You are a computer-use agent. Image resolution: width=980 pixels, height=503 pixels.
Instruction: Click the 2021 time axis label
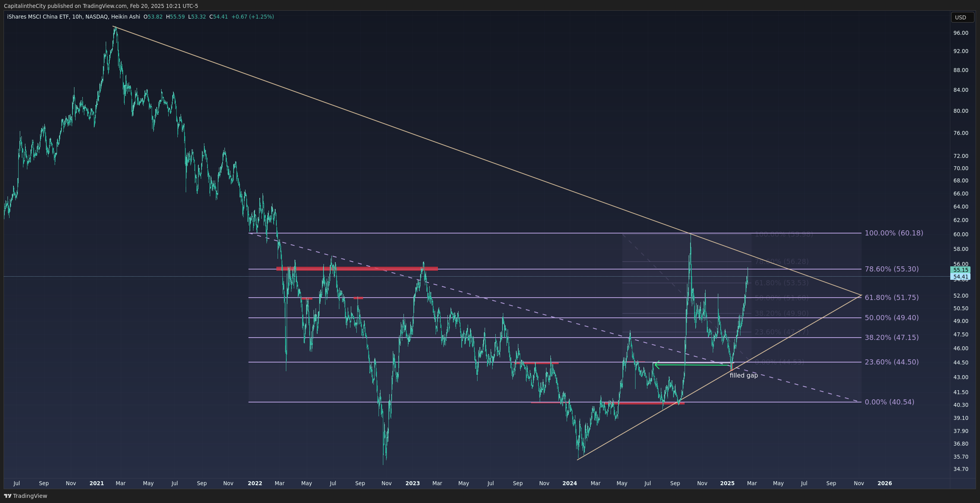point(97,483)
